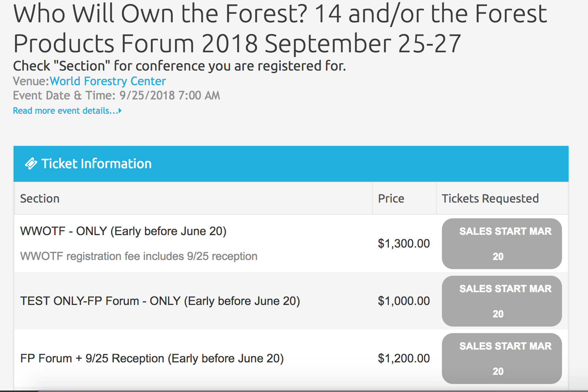588x392 pixels.
Task: Click the Section column header
Action: (40, 199)
